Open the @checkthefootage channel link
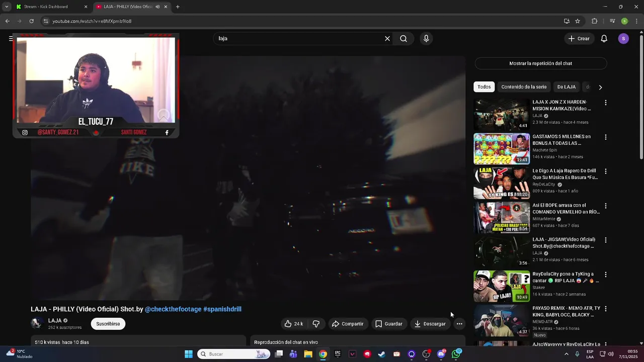The height and width of the screenshot is (362, 644). tap(173, 309)
